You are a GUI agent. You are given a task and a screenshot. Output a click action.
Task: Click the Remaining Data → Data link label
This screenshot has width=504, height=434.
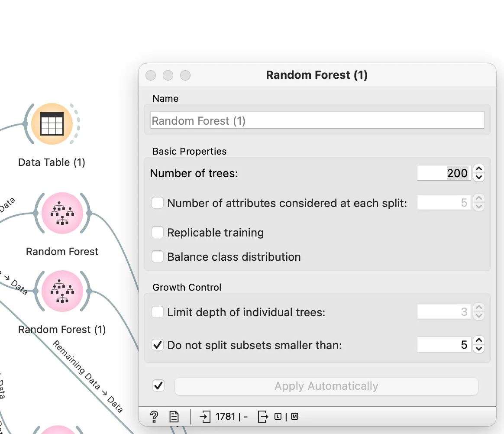pyautogui.click(x=88, y=376)
